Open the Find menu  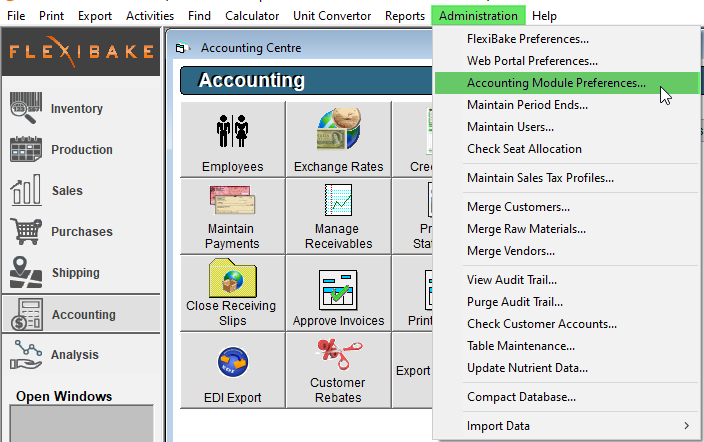[199, 16]
